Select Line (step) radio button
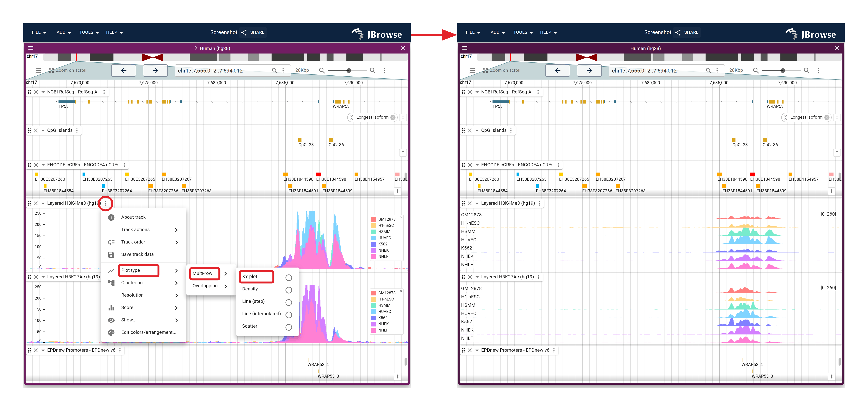The width and height of the screenshot is (868, 411). (x=288, y=302)
